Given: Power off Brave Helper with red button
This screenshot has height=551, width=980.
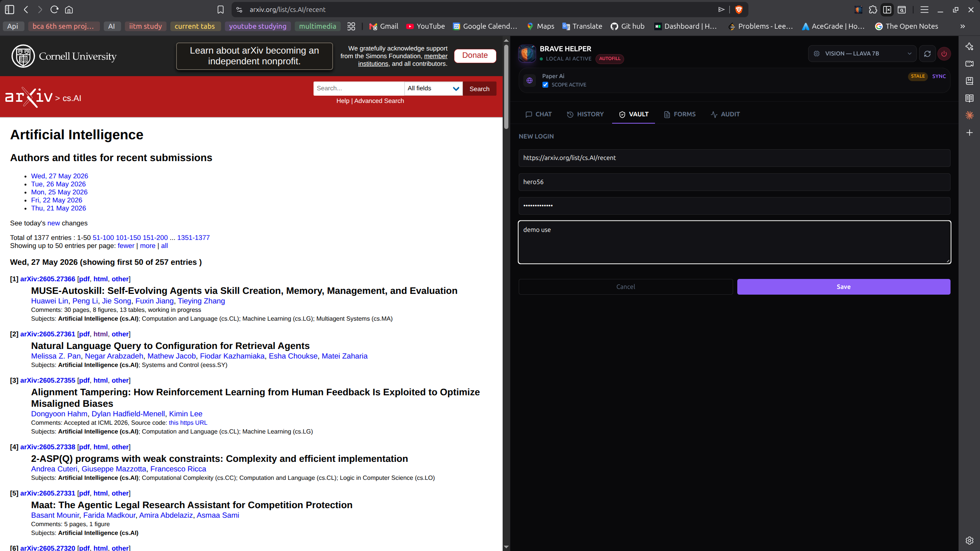Looking at the screenshot, I should [x=944, y=54].
